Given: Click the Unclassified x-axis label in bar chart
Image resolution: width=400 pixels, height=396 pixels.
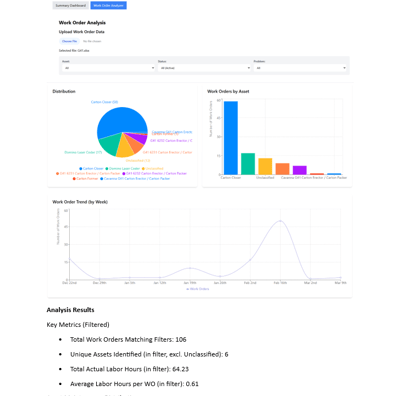Looking at the screenshot, I should [x=265, y=178].
